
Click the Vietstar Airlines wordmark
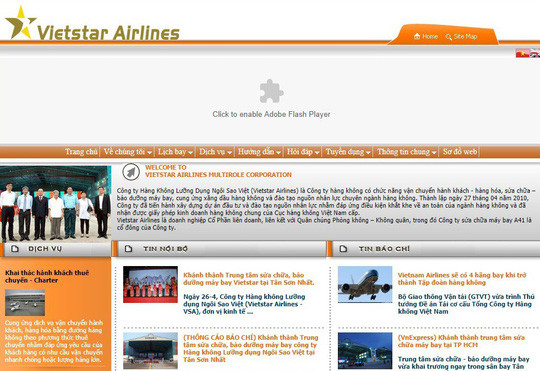click(x=108, y=33)
